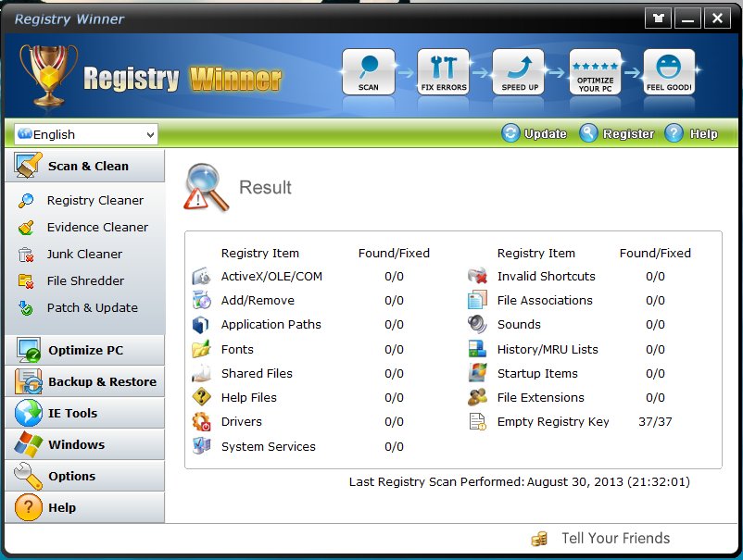Click the Optimize Your PC icon
This screenshot has width=743, height=560.
click(x=594, y=70)
